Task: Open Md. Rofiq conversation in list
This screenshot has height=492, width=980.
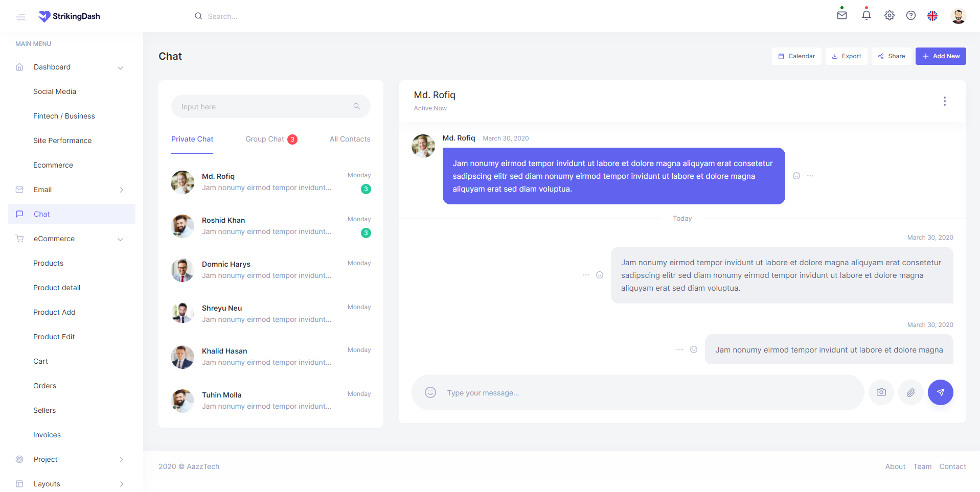Action: coord(271,182)
